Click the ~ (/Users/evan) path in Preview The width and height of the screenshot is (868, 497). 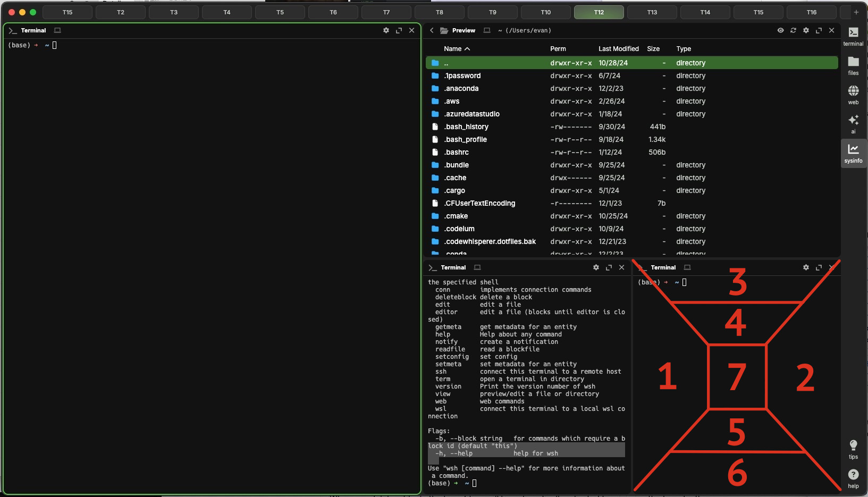(x=525, y=30)
